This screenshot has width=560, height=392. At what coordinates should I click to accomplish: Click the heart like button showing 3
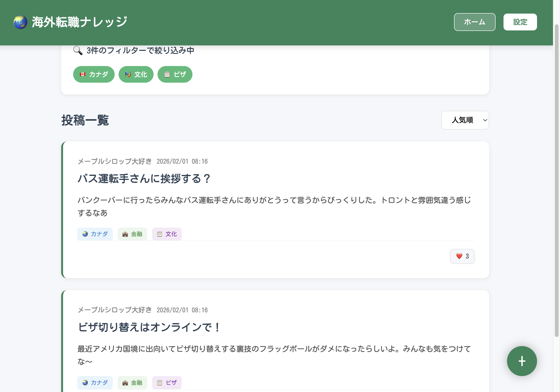click(462, 256)
